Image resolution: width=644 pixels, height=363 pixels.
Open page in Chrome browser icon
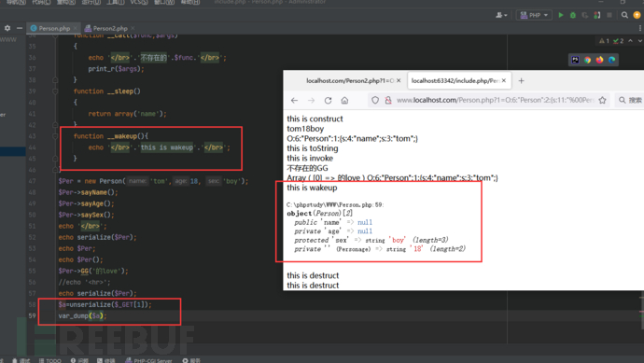point(588,60)
